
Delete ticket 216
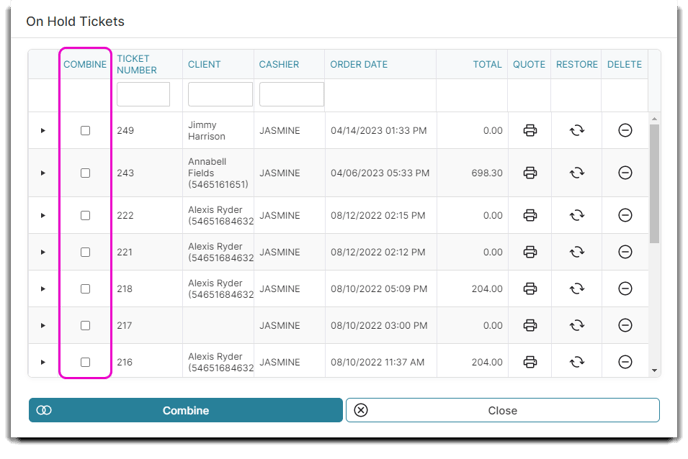(625, 362)
